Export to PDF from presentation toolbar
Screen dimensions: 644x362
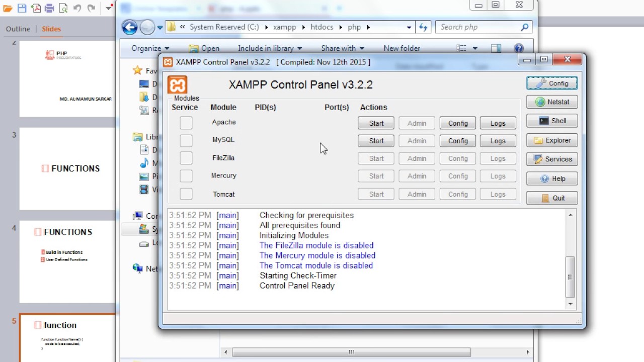(35, 8)
